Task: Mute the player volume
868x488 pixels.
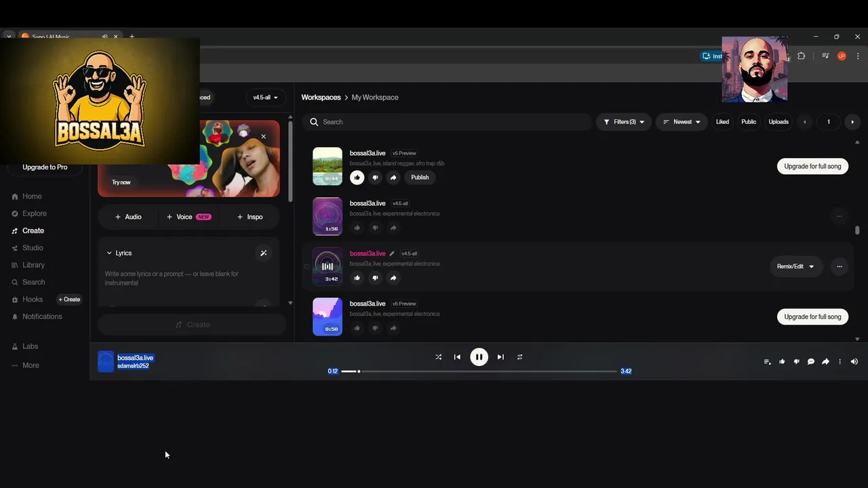Action: click(854, 362)
